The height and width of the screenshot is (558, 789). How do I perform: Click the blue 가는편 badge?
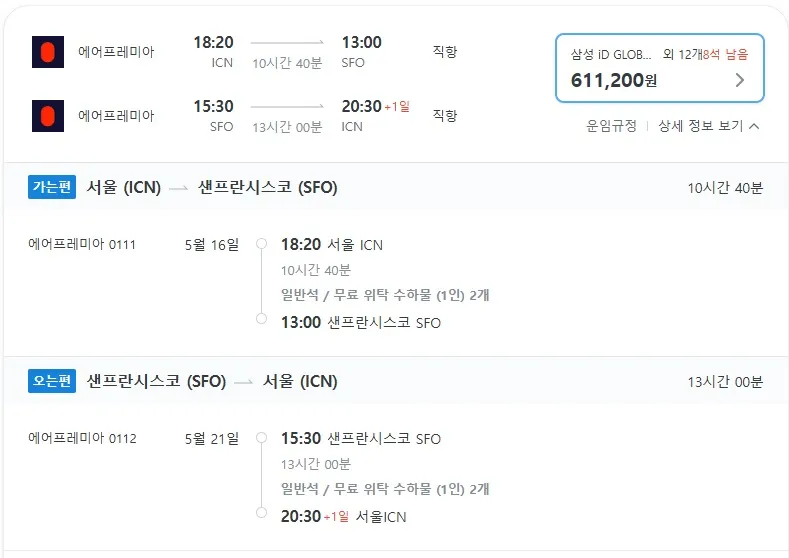pyautogui.click(x=52, y=187)
